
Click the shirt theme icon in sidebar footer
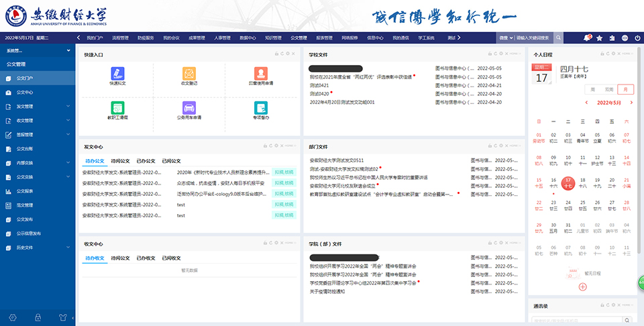[x=62, y=317]
